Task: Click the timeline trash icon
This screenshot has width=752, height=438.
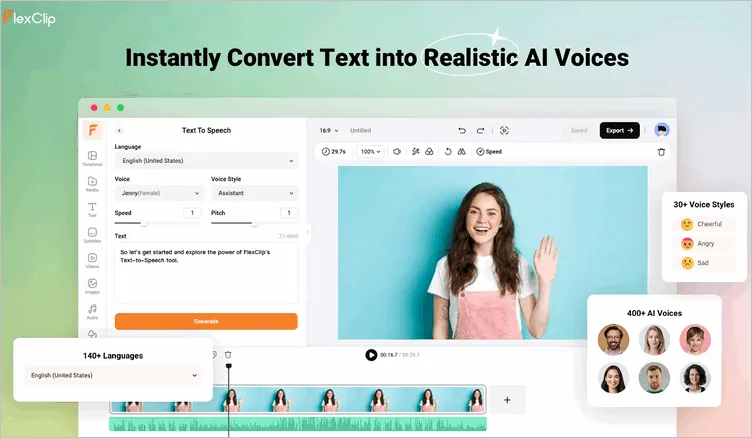Action: (x=228, y=355)
